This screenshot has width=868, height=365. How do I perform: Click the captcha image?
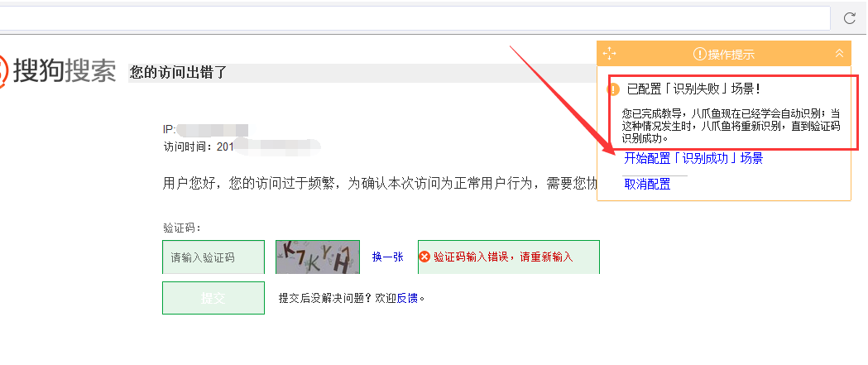pos(318,257)
